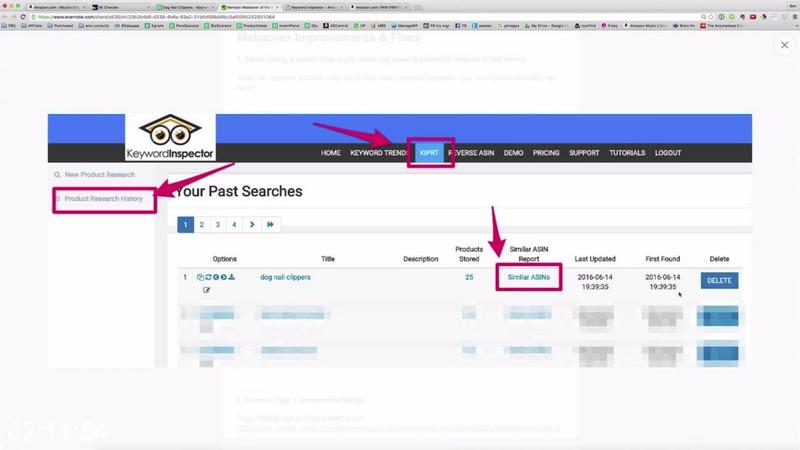Click the First Found date 2016-06-14 19:39:35

(x=662, y=282)
